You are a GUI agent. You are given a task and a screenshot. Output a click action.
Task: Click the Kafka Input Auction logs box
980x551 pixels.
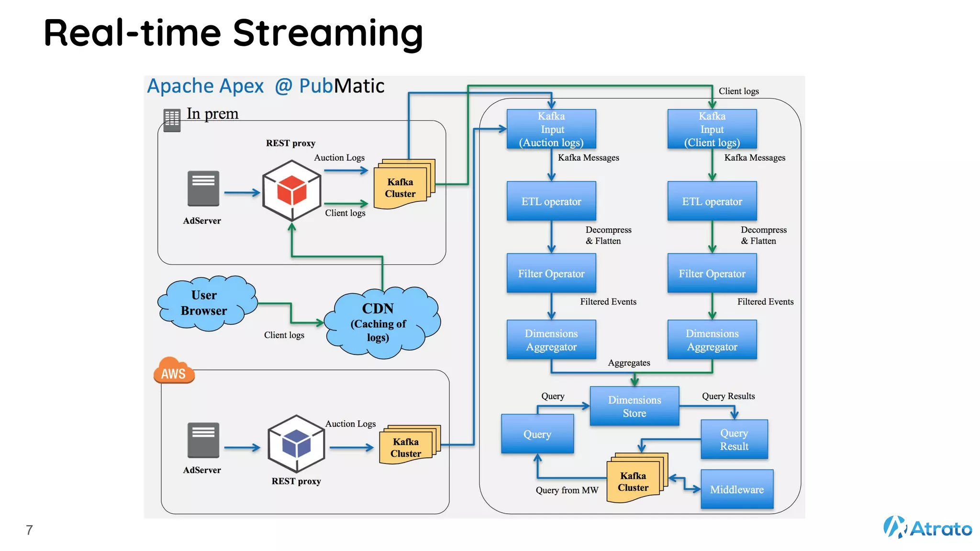coord(551,129)
